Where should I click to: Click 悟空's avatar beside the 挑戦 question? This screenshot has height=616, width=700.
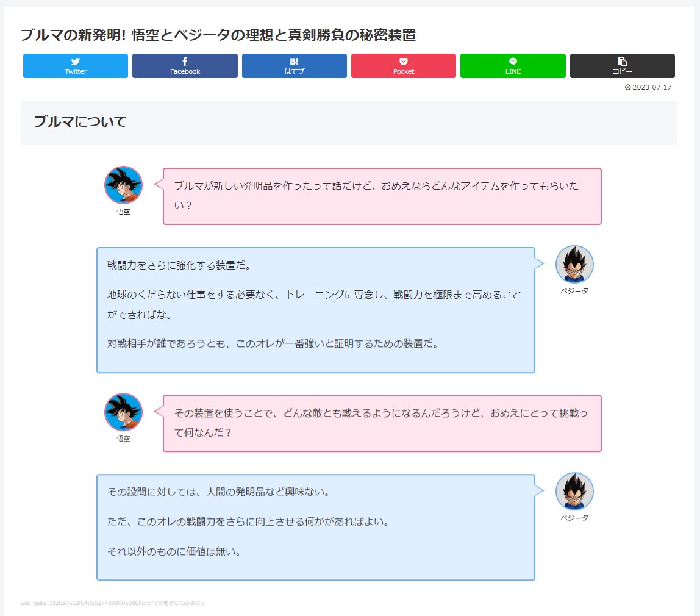point(123,412)
